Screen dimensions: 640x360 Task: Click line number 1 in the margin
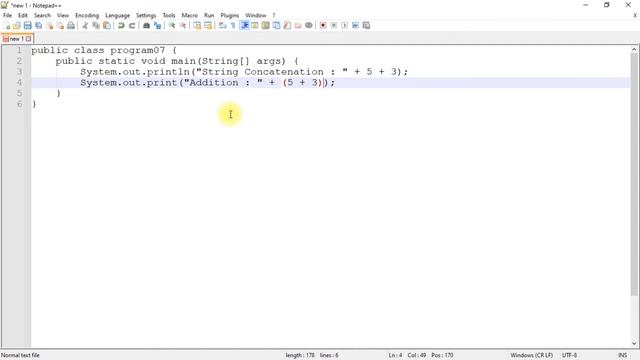(19, 50)
